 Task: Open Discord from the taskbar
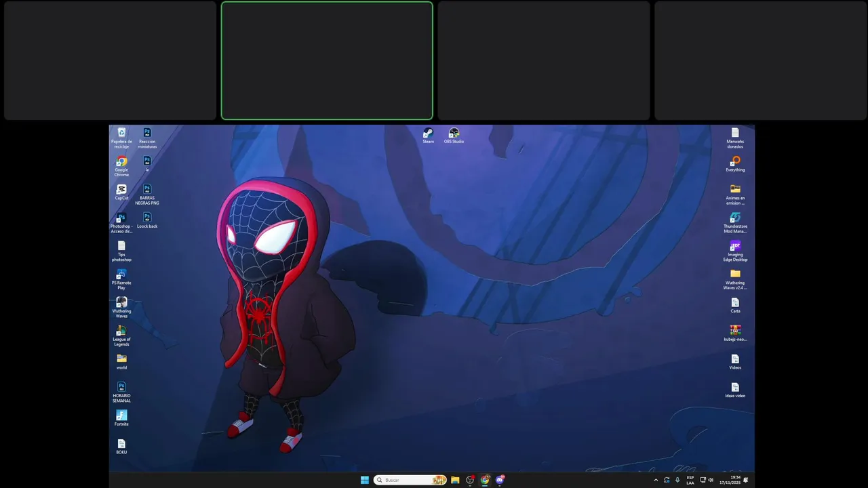500,480
